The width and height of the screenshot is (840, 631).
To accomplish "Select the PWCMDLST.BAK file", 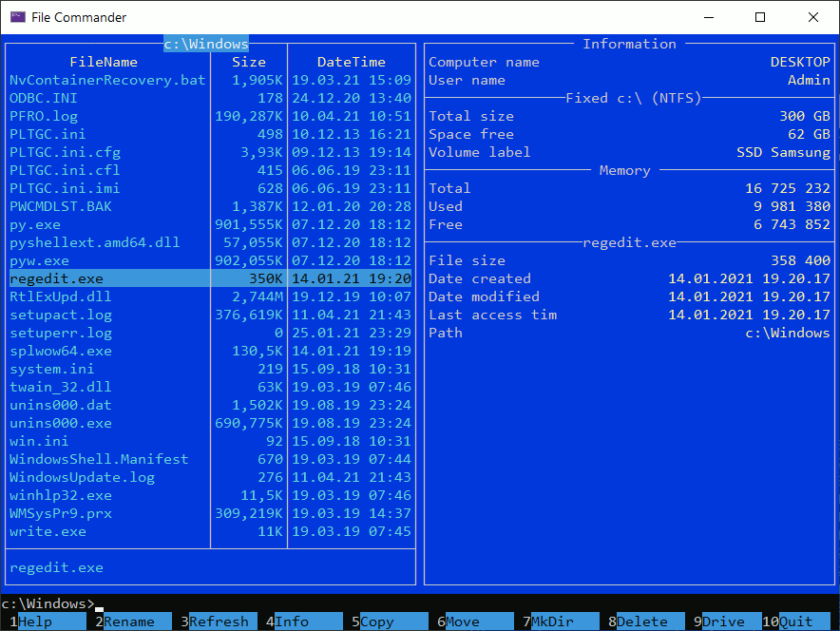I will point(61,206).
